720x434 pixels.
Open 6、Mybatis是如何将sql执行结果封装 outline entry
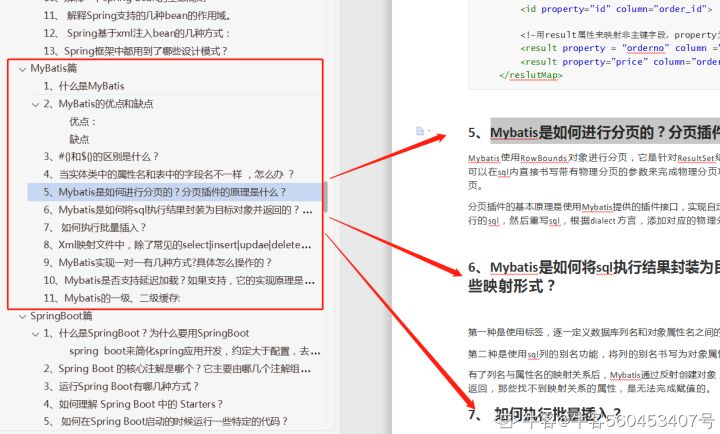pyautogui.click(x=178, y=210)
